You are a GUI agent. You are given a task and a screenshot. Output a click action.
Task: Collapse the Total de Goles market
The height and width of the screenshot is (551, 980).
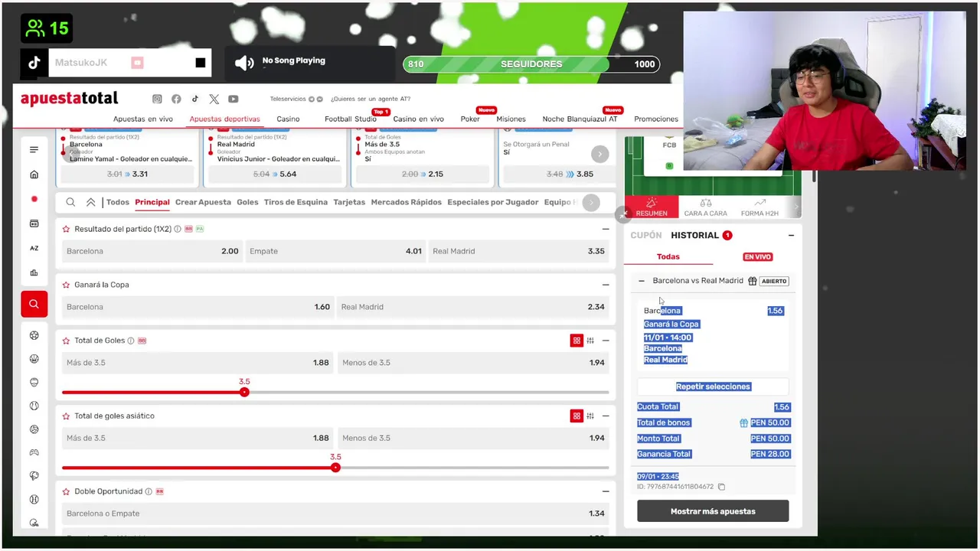click(x=606, y=341)
